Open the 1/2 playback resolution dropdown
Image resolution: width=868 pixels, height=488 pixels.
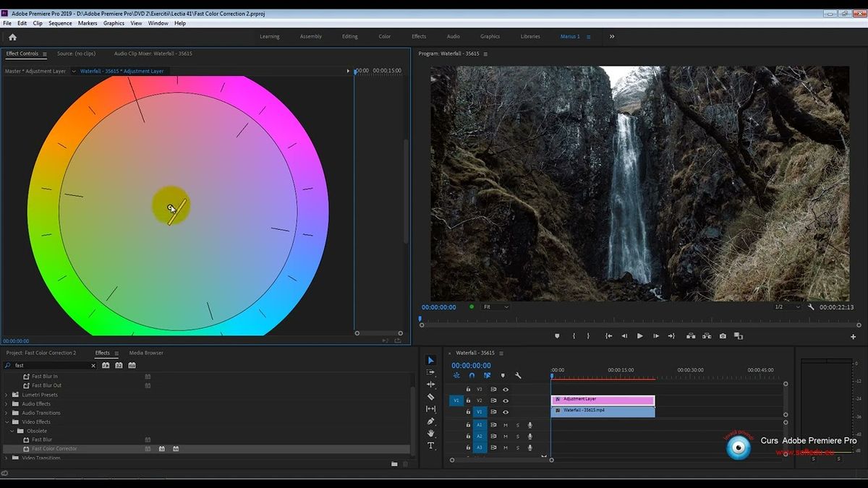(787, 307)
